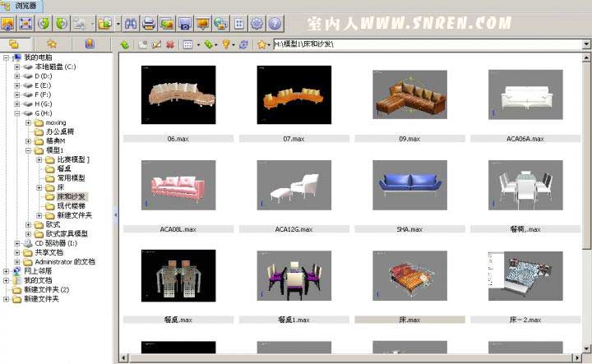Screen dimensions: 592x364
Task: Click the new folder icon
Action: tap(142, 45)
